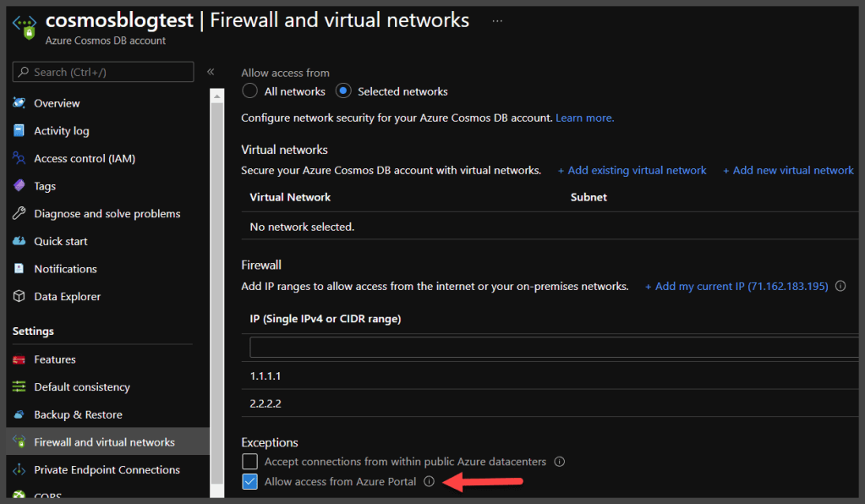Viewport: 865px width, 504px height.
Task: Click the Access control (IAM) icon
Action: [19, 158]
